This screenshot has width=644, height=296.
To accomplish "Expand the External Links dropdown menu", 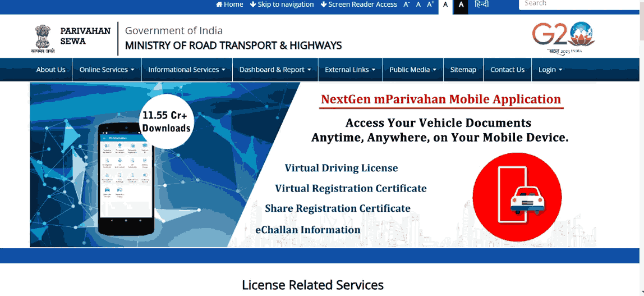I will (x=351, y=70).
